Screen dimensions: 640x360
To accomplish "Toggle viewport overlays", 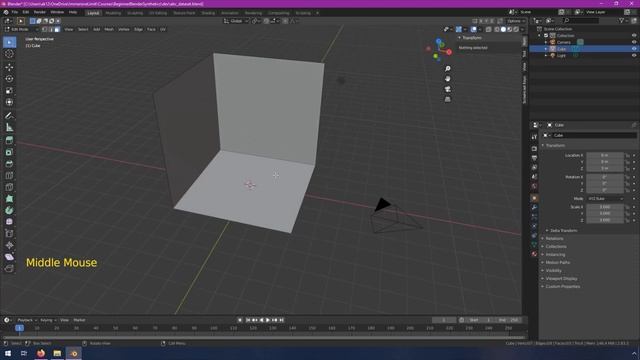I will coord(473,29).
